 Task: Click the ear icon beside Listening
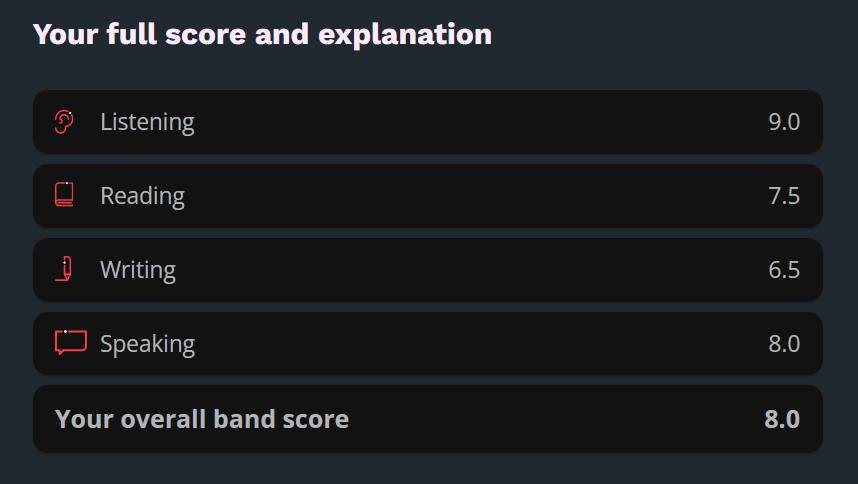point(65,122)
